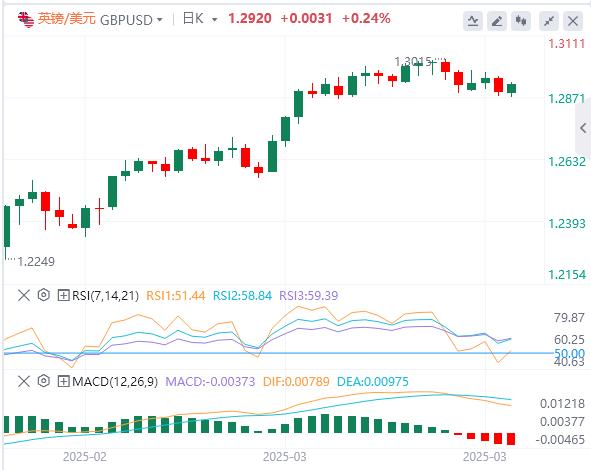Click the 79.87 RSI axis label
This screenshot has height=470, width=591.
tap(569, 318)
